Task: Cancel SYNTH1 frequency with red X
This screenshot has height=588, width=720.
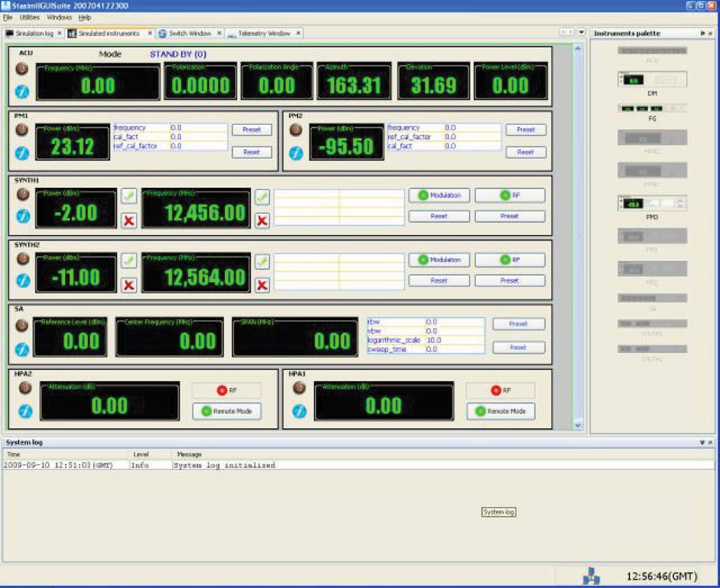Action: coord(262,221)
